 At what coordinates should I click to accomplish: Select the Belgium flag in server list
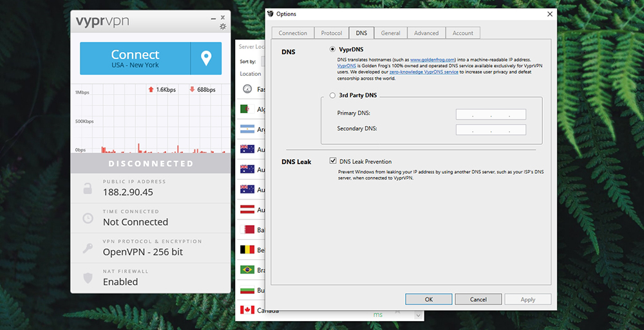(247, 250)
